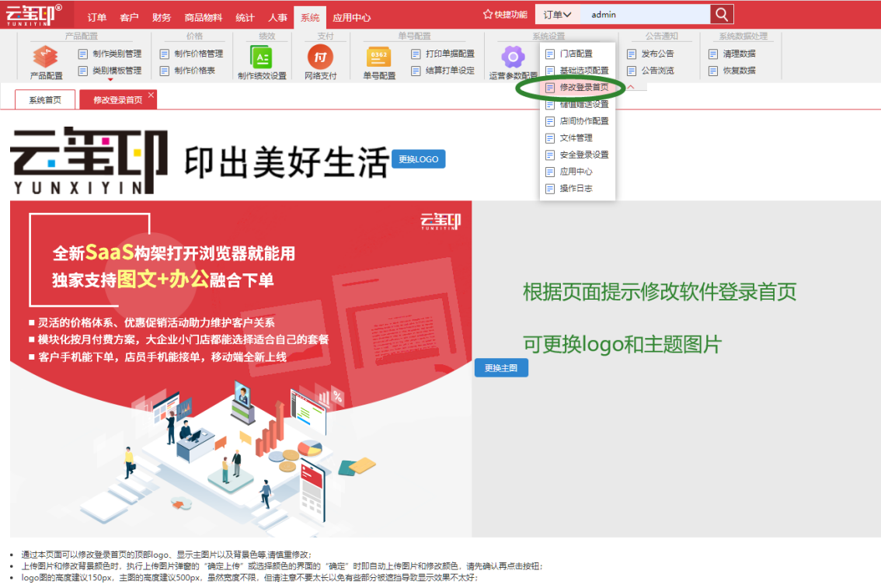The image size is (881, 588).
Task: Open the 统计 top menu
Action: point(245,17)
